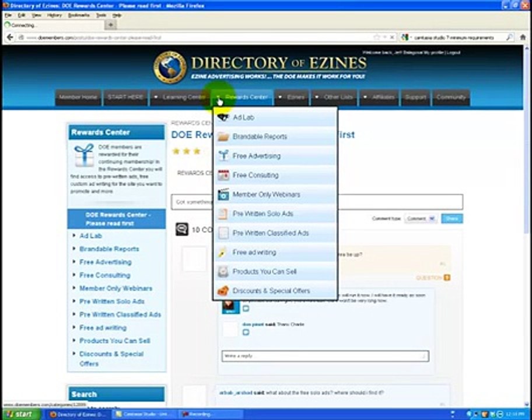Image resolution: width=532 pixels, height=420 pixels.
Task: Open Ad Lab link in sidebar
Action: 90,236
